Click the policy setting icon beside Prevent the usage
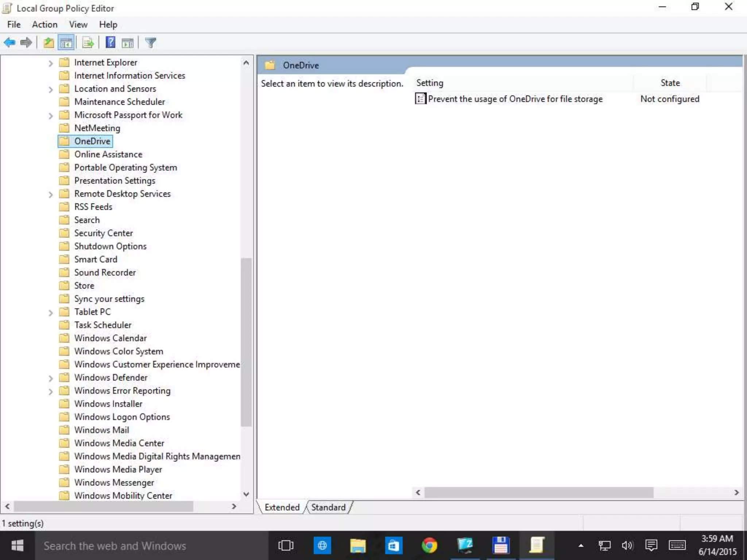Viewport: 747px width, 560px height. 420,98
